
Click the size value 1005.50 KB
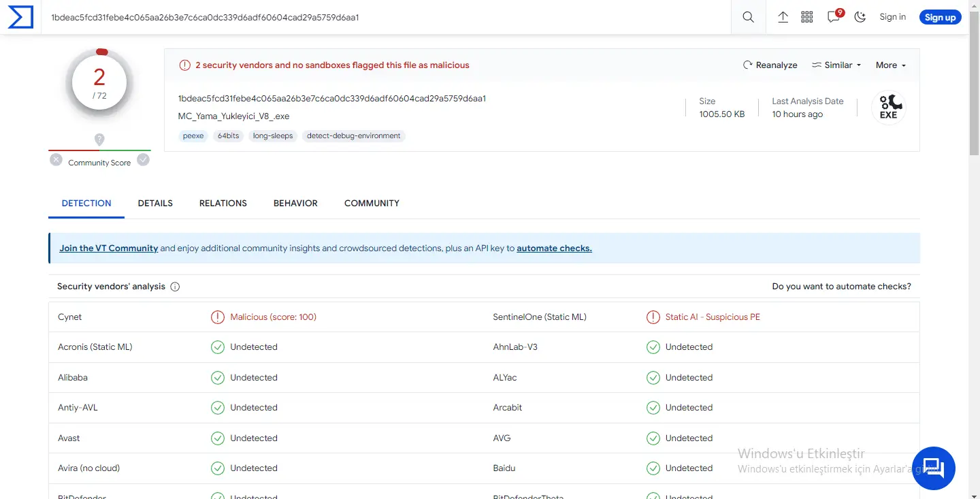722,114
